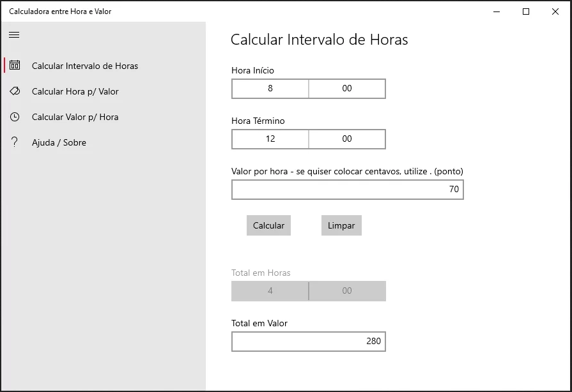
Task: Click the tag icon for Calcular Hora p/ Valor
Action: 15,91
